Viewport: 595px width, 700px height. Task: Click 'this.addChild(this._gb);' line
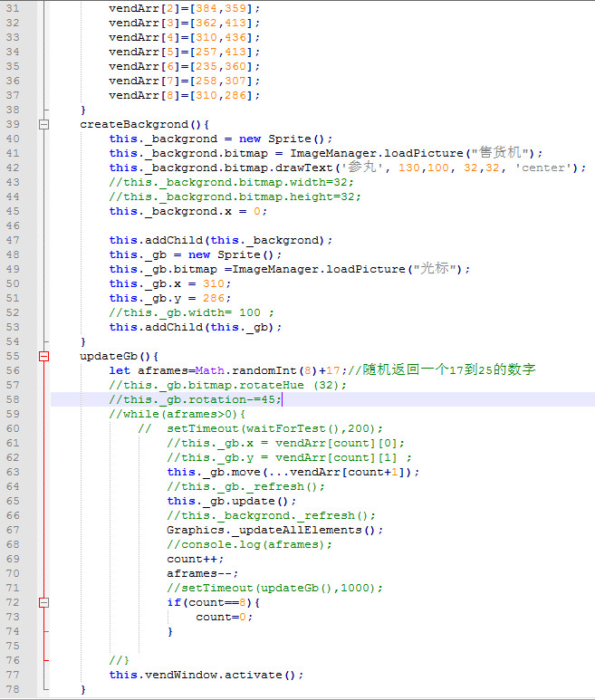click(196, 327)
